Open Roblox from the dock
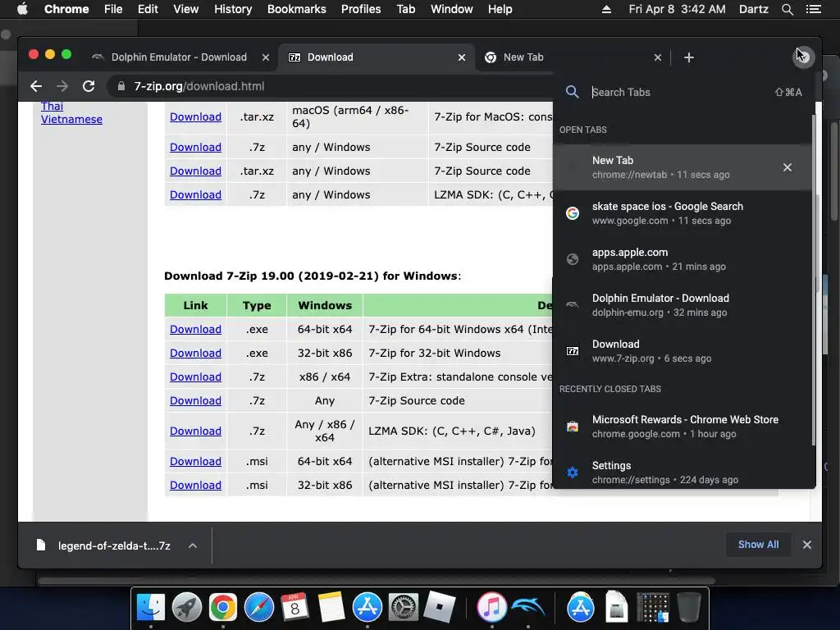Image resolution: width=840 pixels, height=630 pixels. [440, 608]
